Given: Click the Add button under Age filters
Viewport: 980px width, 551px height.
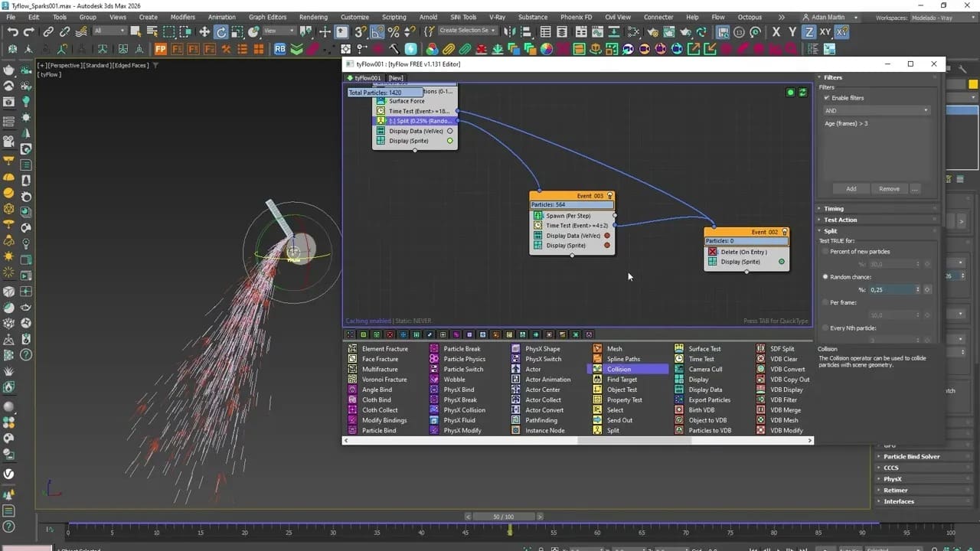Looking at the screenshot, I should [851, 188].
